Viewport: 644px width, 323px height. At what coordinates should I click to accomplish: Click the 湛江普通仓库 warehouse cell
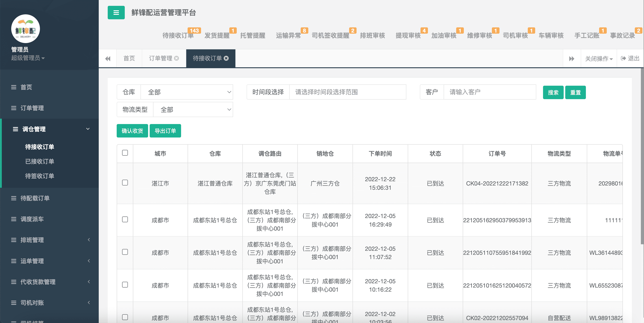tap(215, 183)
